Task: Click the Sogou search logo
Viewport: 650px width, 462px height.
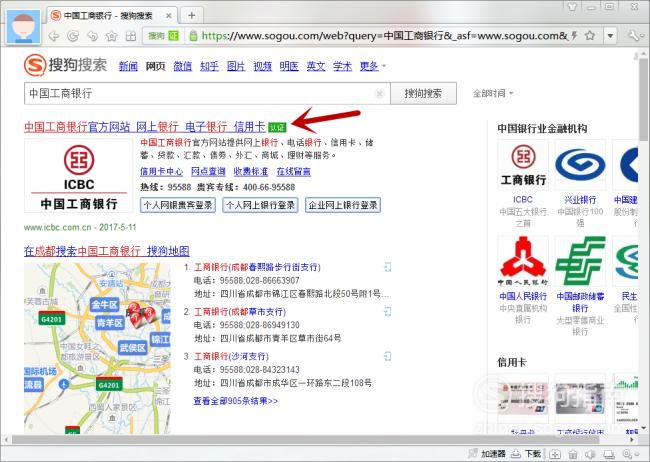Action: click(65, 65)
